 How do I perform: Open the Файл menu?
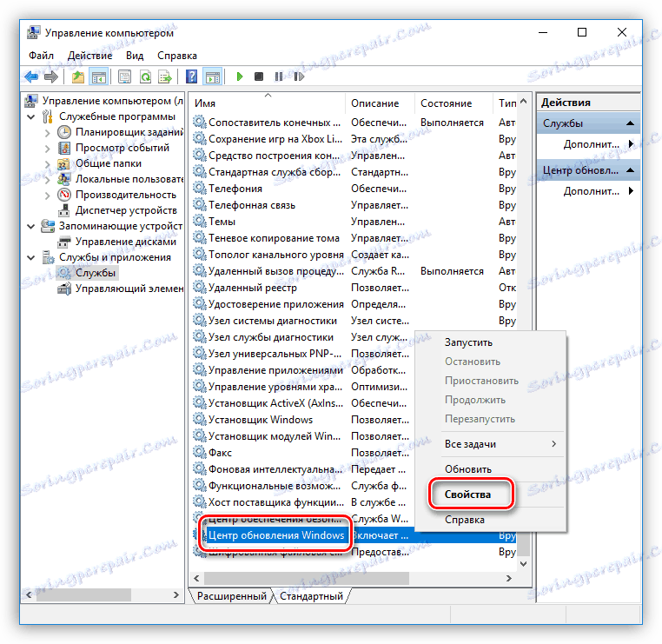pyautogui.click(x=41, y=56)
